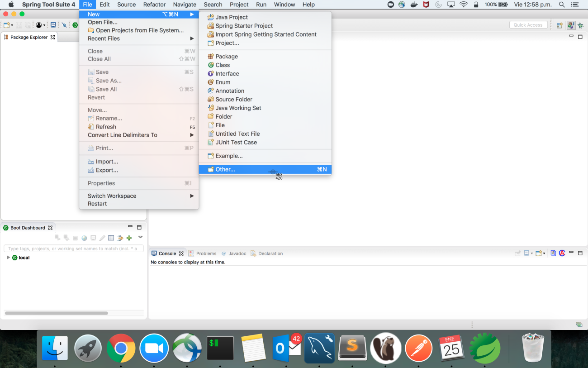Click the Open Perspective icon
The width and height of the screenshot is (588, 368).
point(560,25)
